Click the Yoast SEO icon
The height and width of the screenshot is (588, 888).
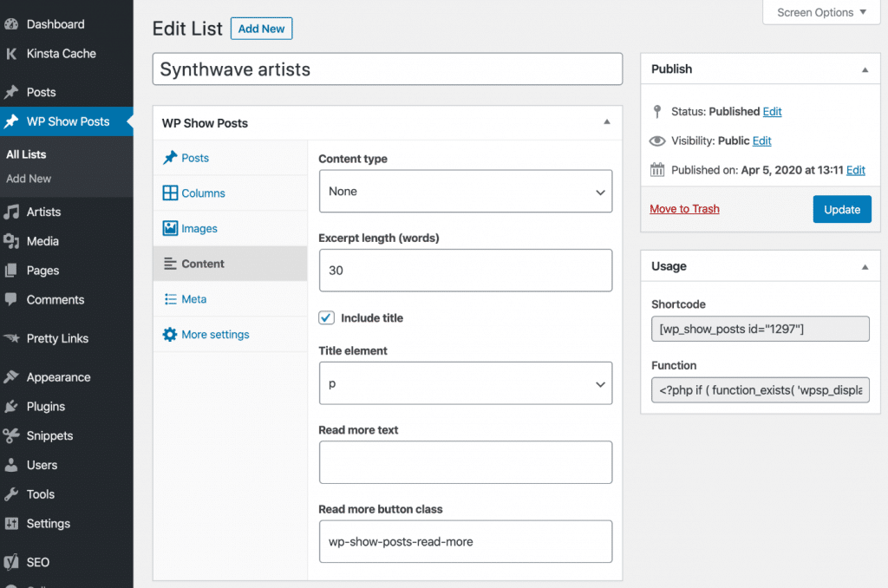(11, 562)
